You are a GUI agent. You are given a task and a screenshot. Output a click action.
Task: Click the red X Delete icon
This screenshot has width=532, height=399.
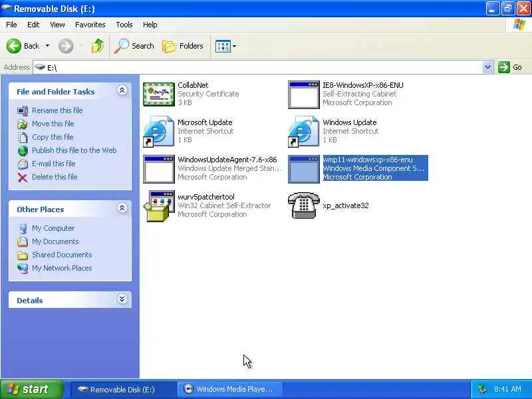23,178
